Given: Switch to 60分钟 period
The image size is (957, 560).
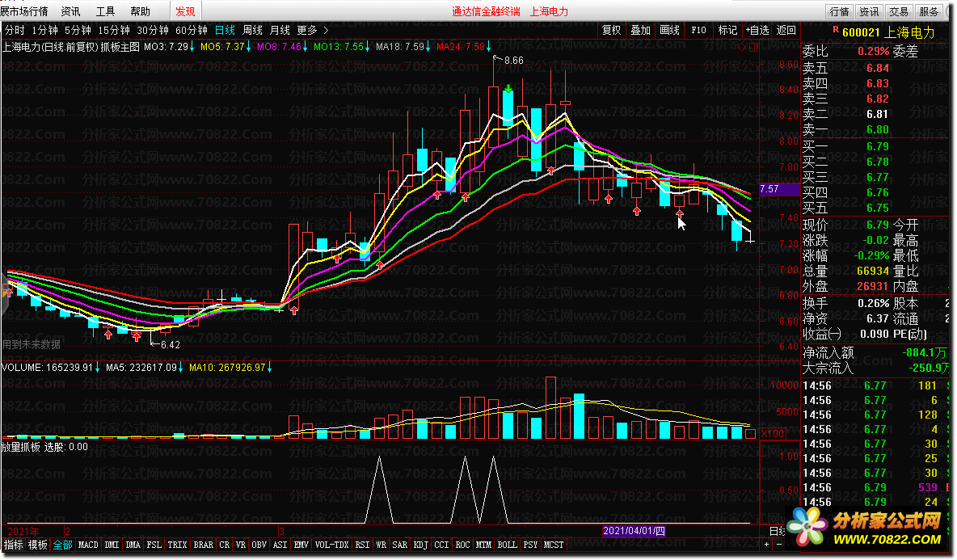Looking at the screenshot, I should (191, 30).
